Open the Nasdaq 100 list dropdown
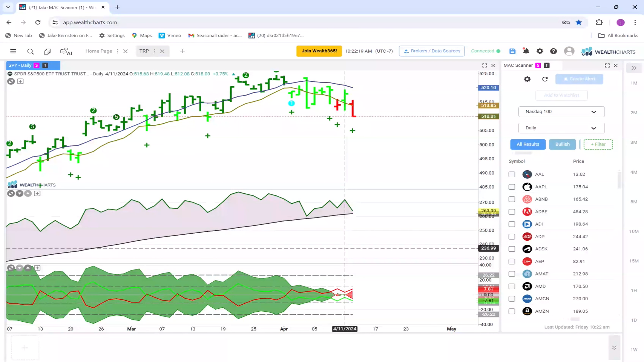Image resolution: width=644 pixels, height=362 pixels. click(561, 112)
